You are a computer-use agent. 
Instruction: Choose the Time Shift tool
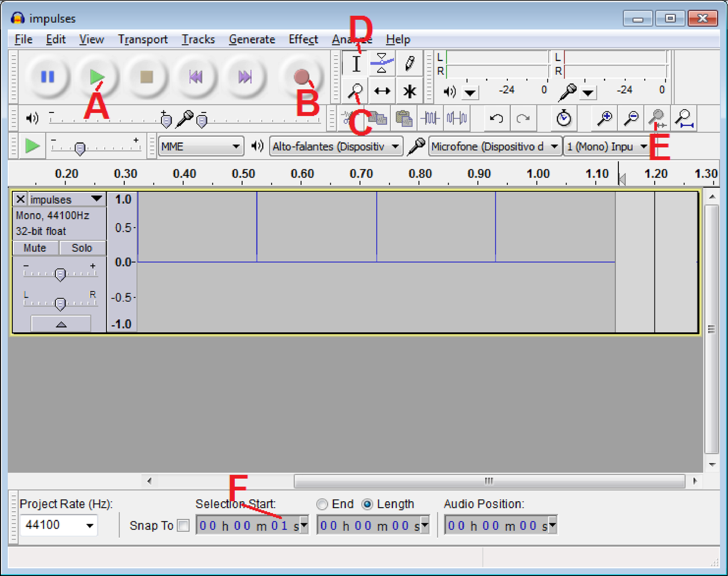coord(382,91)
